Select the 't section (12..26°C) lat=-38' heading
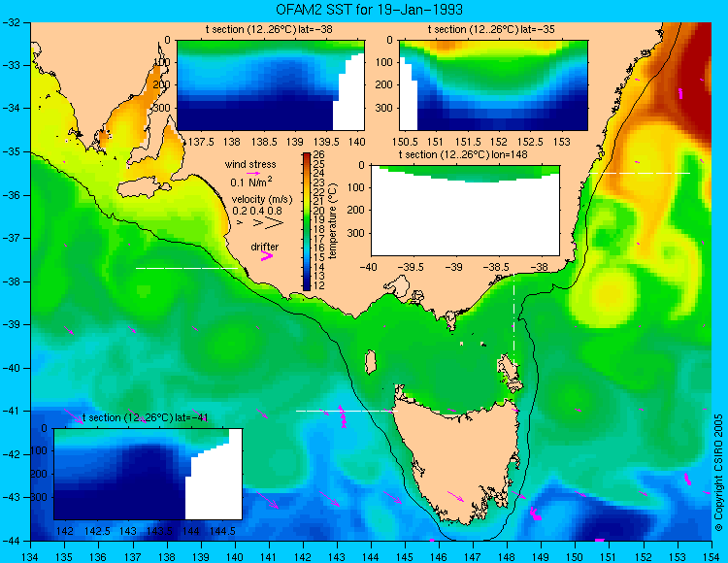This screenshot has width=728, height=563. 269,30
